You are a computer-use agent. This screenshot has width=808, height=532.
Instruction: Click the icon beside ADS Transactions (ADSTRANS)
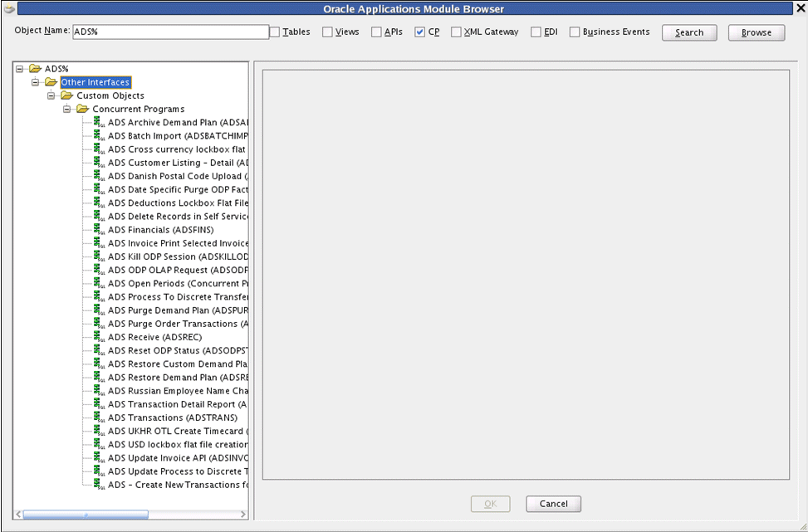pyautogui.click(x=100, y=417)
